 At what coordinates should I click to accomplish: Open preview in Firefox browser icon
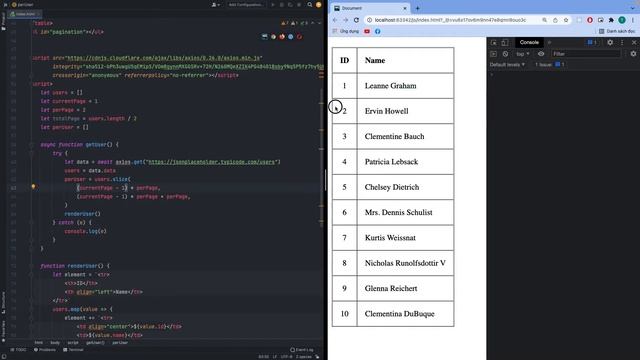pyautogui.click(x=282, y=37)
